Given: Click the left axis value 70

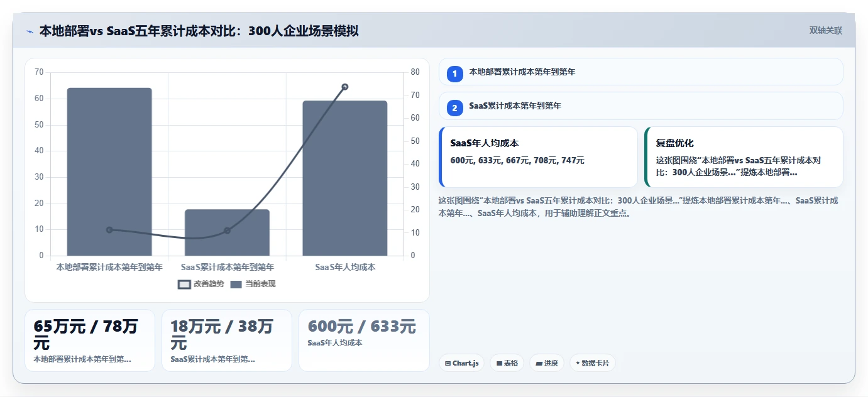Looking at the screenshot, I should tap(39, 72).
